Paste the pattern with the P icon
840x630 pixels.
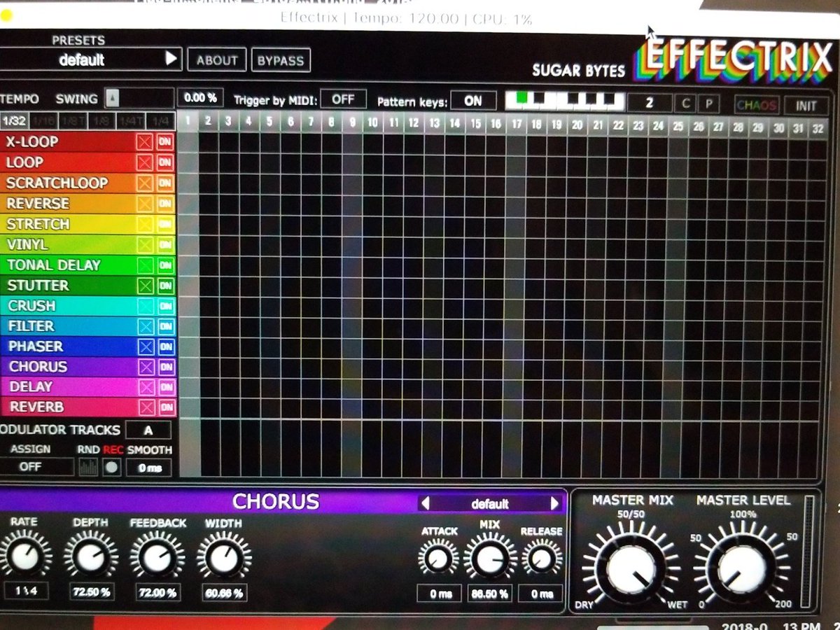pyautogui.click(x=708, y=103)
